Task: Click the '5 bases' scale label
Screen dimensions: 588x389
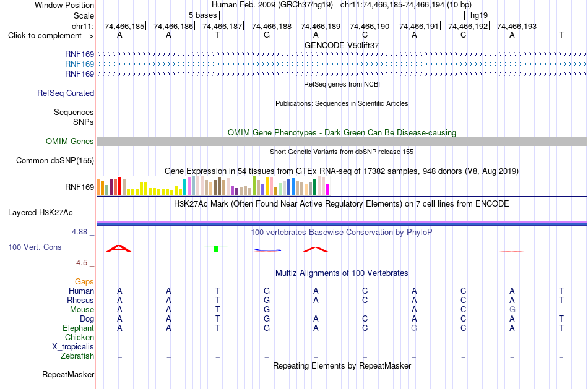Action: (202, 15)
